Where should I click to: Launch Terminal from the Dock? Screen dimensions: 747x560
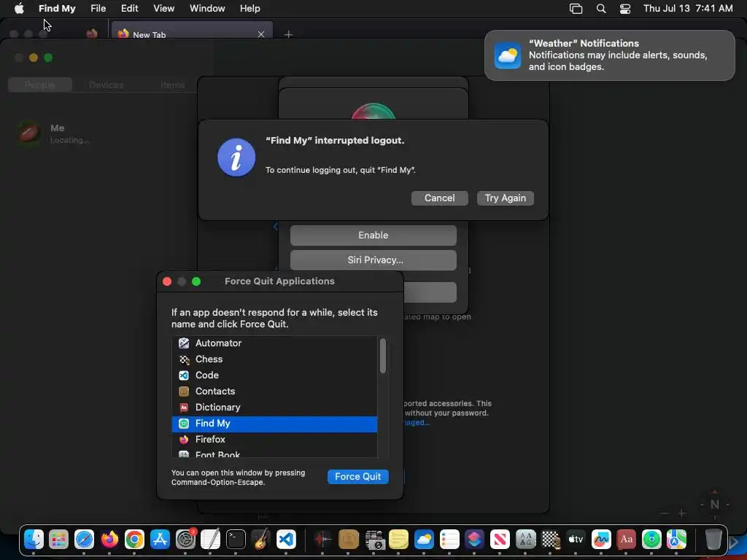(236, 540)
